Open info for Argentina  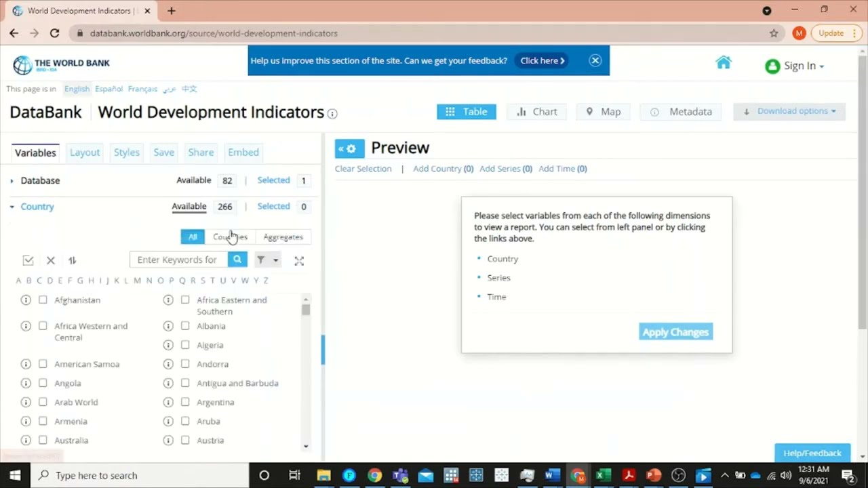pyautogui.click(x=168, y=402)
